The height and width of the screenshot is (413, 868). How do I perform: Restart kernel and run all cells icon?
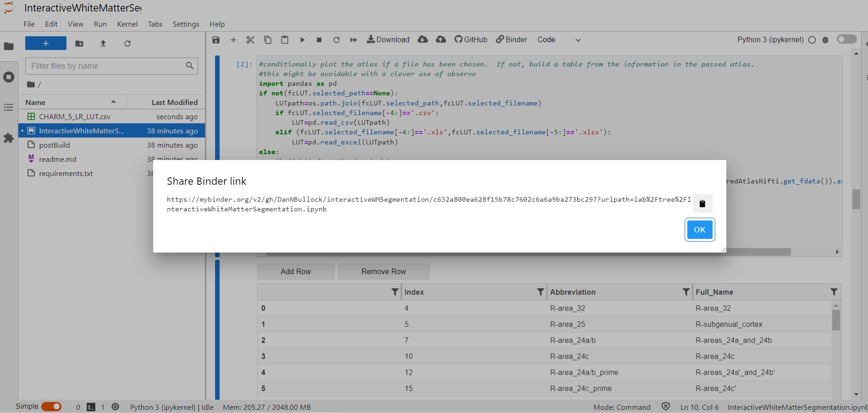354,40
